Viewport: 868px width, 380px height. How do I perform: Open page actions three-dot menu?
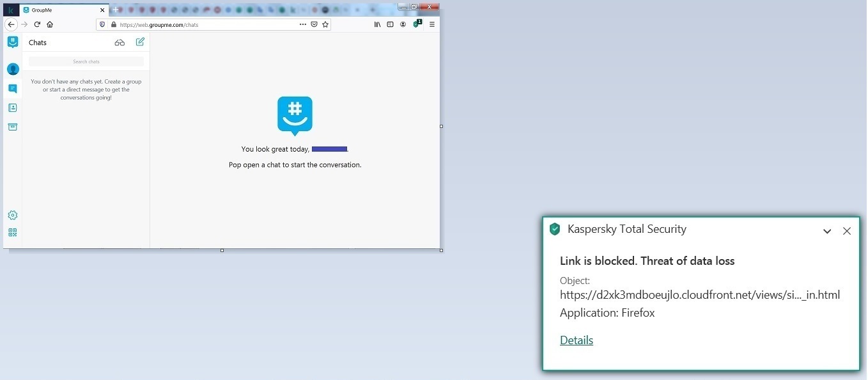(x=303, y=24)
